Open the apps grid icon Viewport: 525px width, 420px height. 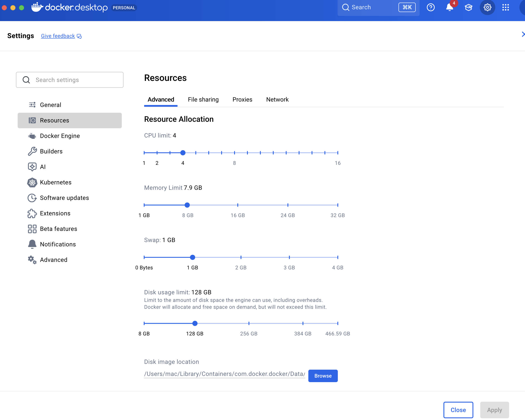click(x=505, y=7)
